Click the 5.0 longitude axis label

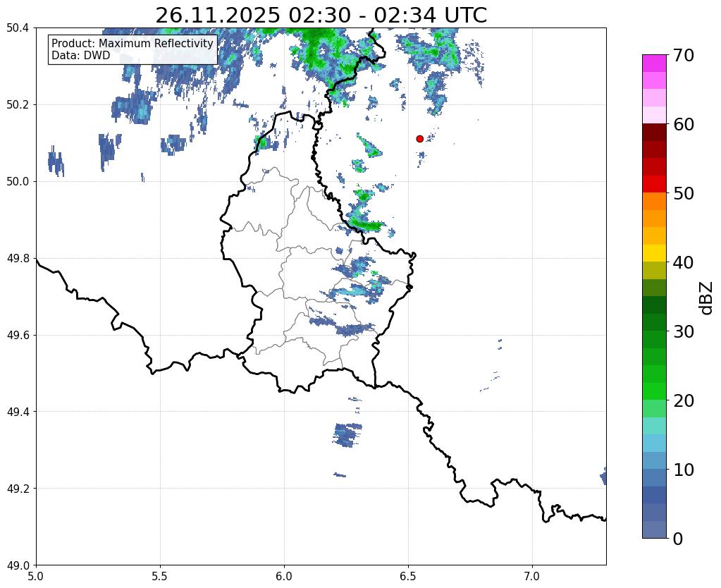(36, 576)
